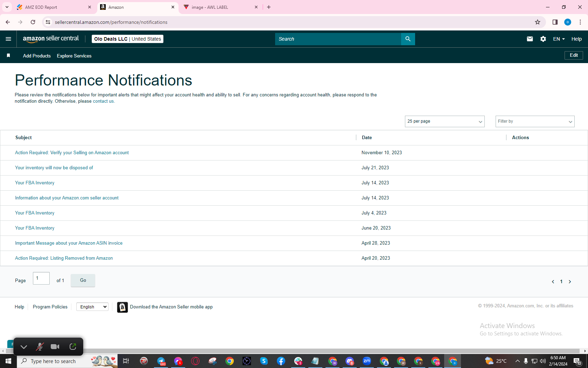This screenshot has height=368, width=588.
Task: Go back to the previous page
Action: coord(8,22)
